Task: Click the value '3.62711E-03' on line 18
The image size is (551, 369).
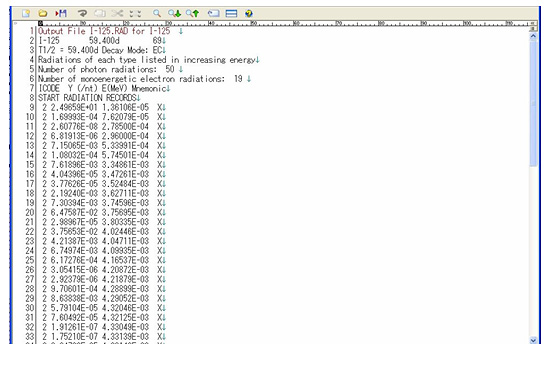Action: pos(125,193)
